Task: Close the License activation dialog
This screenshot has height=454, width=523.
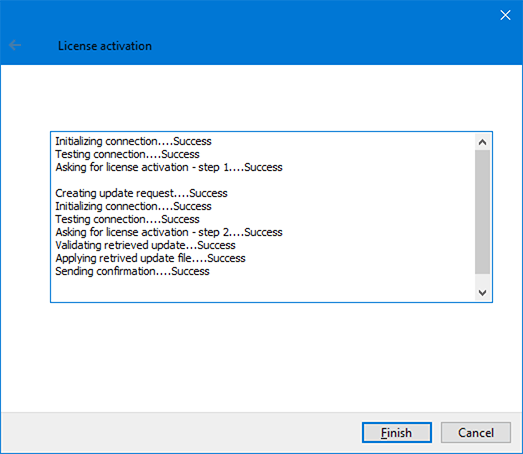Action: click(505, 15)
